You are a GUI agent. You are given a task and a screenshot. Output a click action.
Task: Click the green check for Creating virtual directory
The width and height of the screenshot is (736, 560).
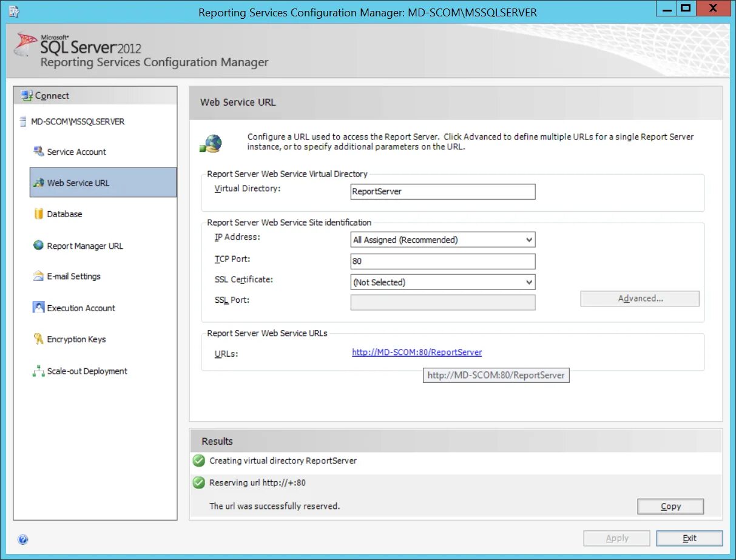click(x=198, y=461)
